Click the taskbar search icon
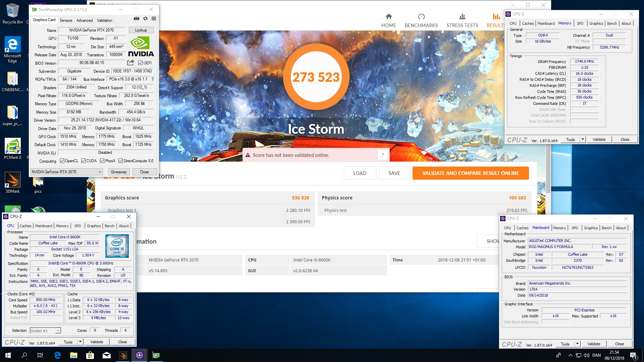 pos(24,355)
